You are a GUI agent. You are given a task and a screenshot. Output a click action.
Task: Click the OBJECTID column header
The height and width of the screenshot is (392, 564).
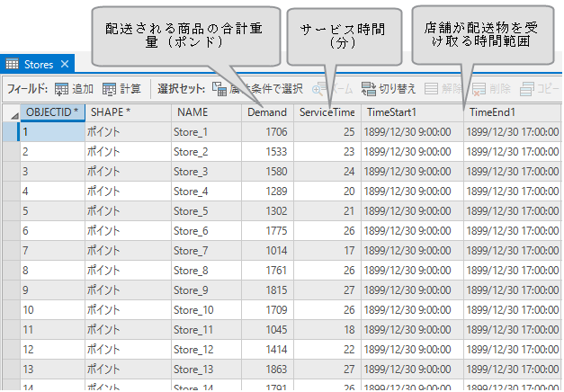51,112
